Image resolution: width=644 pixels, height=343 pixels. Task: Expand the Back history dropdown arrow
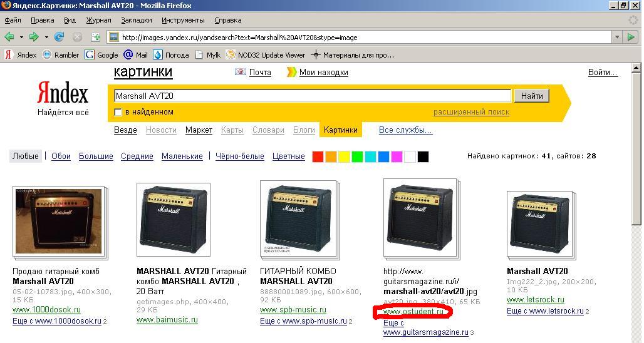21,38
